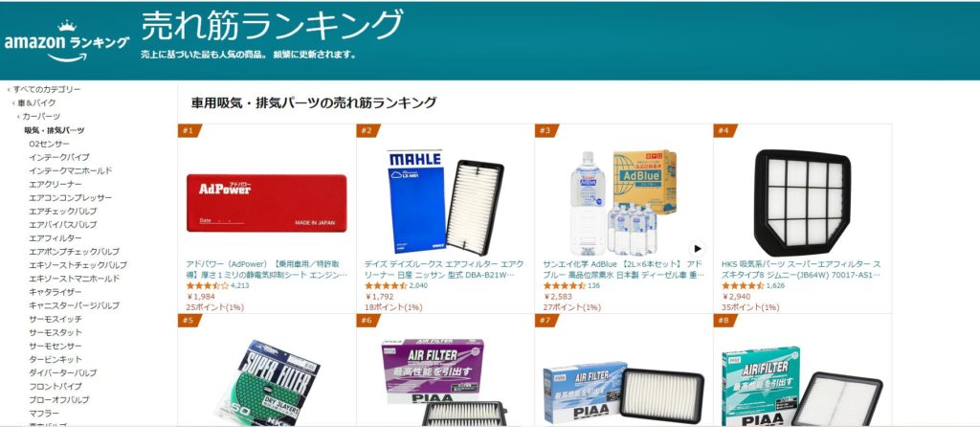Screen dimensions: 980x427
Task: Open the MAHLE air filter product image
Action: point(444,202)
